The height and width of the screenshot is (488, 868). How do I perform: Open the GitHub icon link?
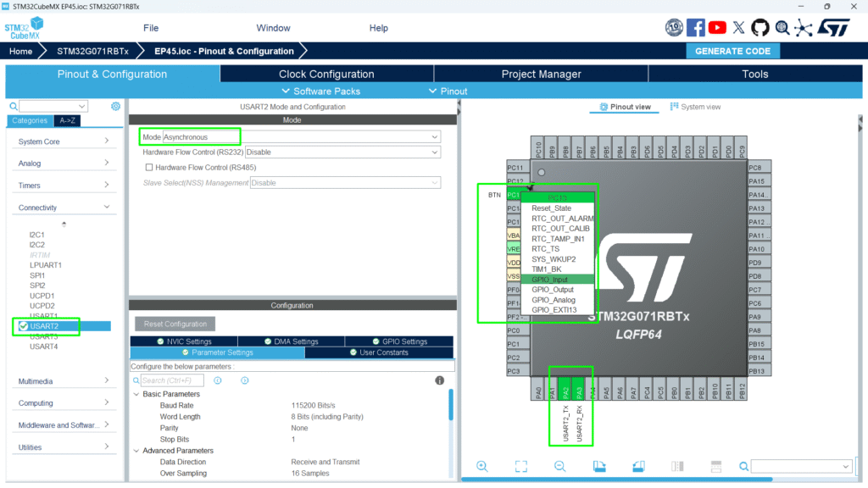[760, 28]
